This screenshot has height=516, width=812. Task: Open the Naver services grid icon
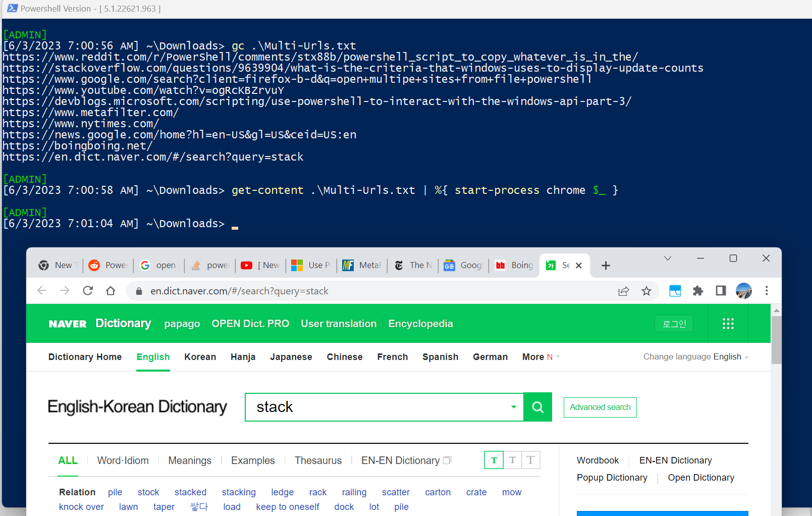click(x=728, y=324)
